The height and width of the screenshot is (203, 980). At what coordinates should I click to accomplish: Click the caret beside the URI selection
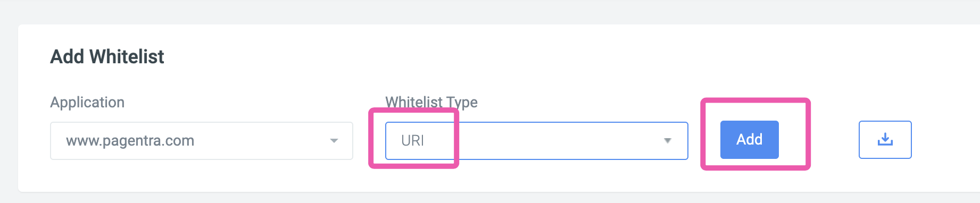[667, 141]
